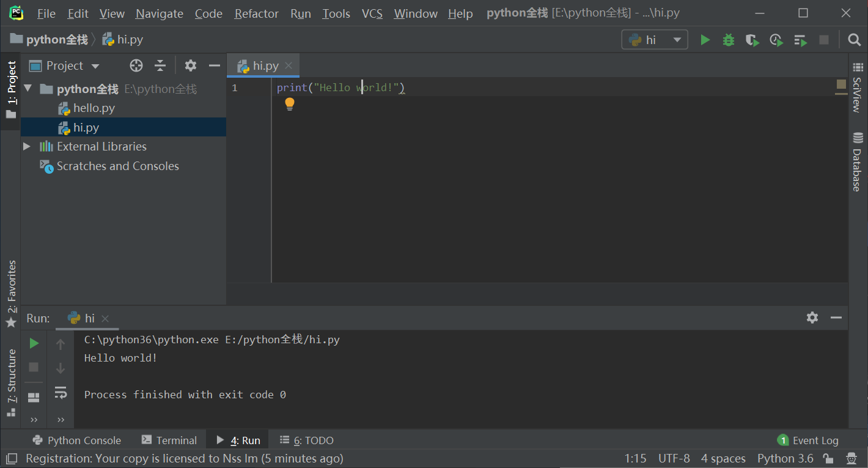Click the concurrency diagram run icon
This screenshot has width=868, height=468.
[x=800, y=40]
